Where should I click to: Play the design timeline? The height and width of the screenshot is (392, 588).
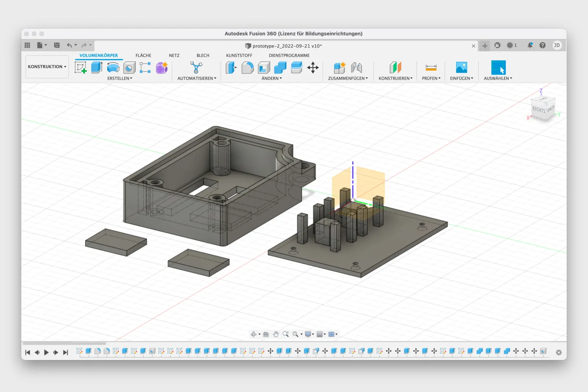coord(46,352)
